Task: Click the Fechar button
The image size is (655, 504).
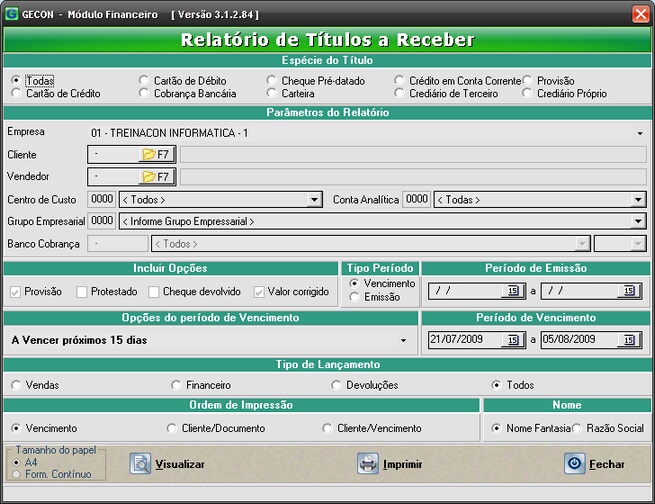Action: point(595,464)
